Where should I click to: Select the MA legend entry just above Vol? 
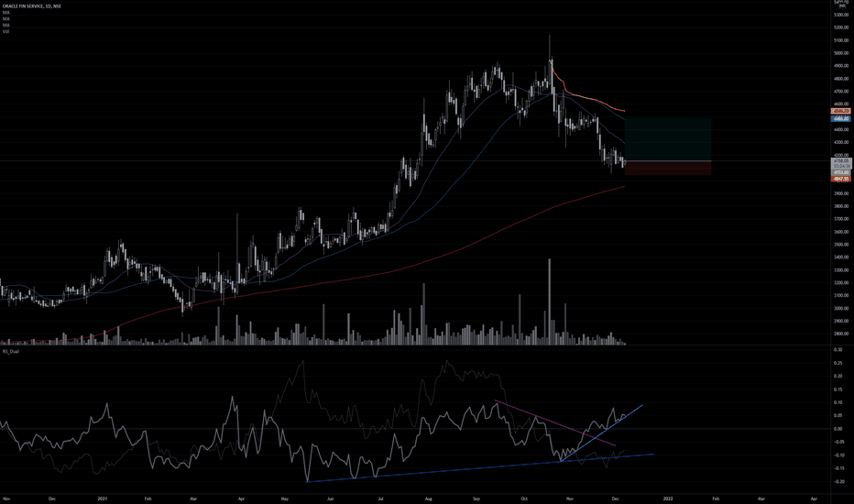(6, 25)
